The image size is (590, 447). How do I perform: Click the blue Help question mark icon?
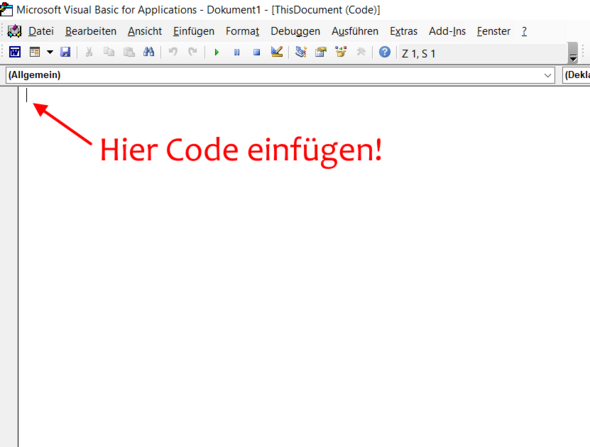click(385, 52)
